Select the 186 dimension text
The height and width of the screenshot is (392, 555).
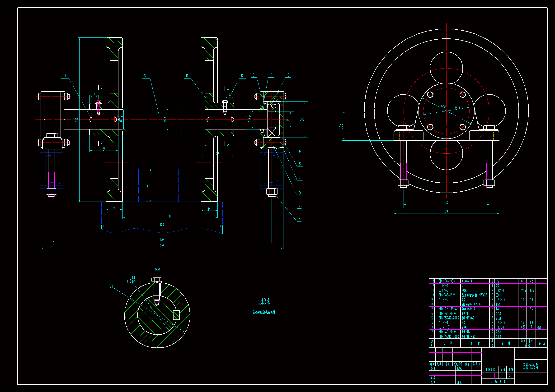162,239
